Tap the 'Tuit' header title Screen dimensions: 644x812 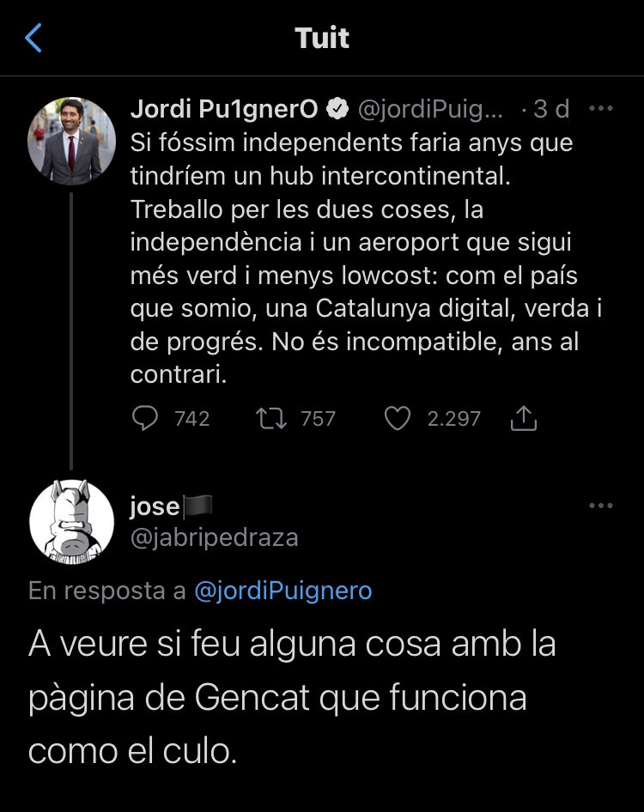click(322, 39)
